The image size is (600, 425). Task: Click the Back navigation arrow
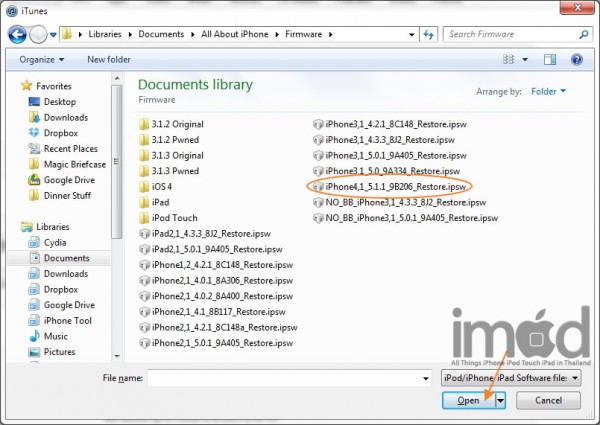pos(17,34)
